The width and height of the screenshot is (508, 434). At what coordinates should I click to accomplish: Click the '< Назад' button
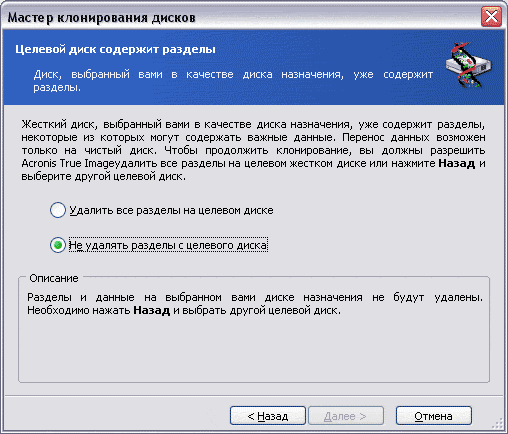coord(268,416)
